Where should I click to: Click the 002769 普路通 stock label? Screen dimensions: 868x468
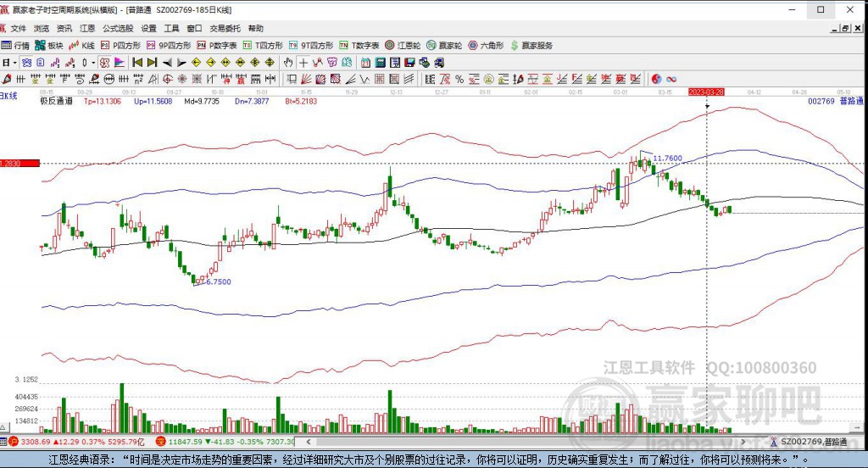[835, 101]
